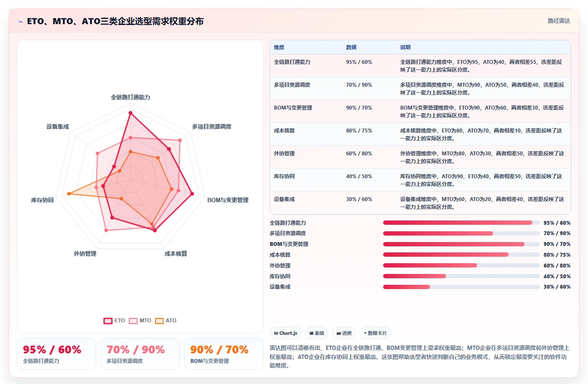Image resolution: width=588 pixels, height=384 pixels.
Task: Click the 外协管理 progress bar
Action: tap(462, 265)
